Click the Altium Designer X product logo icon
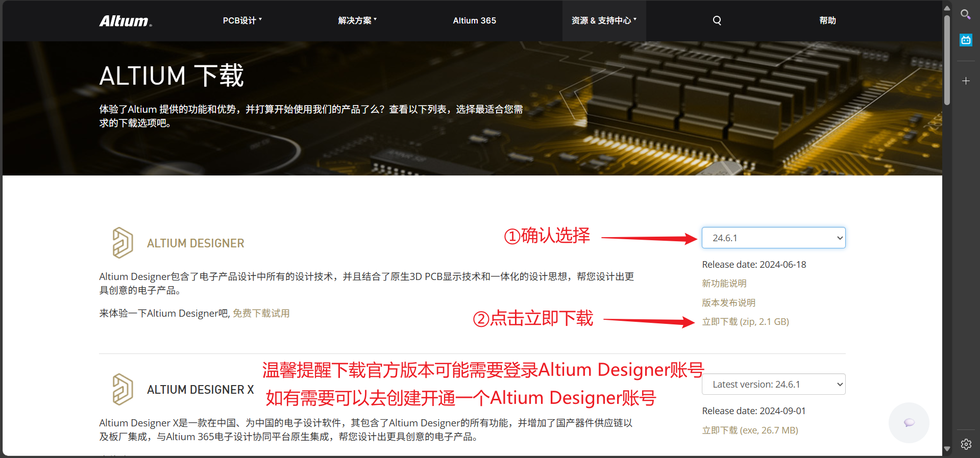Viewport: 980px width, 458px height. (122, 389)
